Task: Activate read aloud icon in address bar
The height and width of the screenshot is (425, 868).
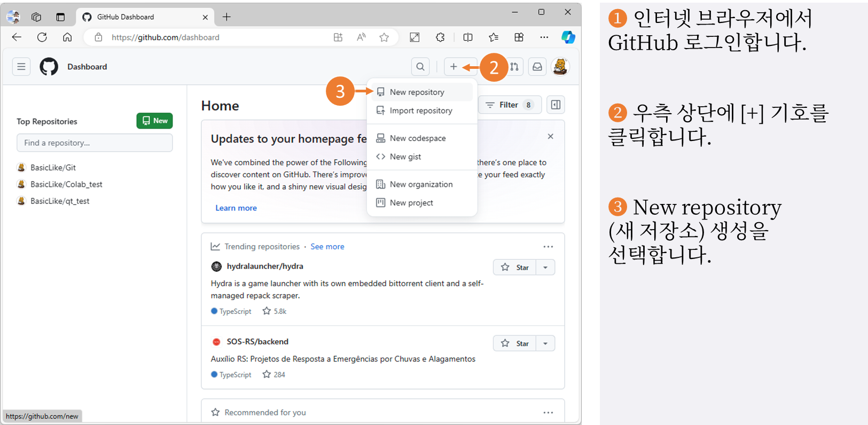Action: click(361, 37)
